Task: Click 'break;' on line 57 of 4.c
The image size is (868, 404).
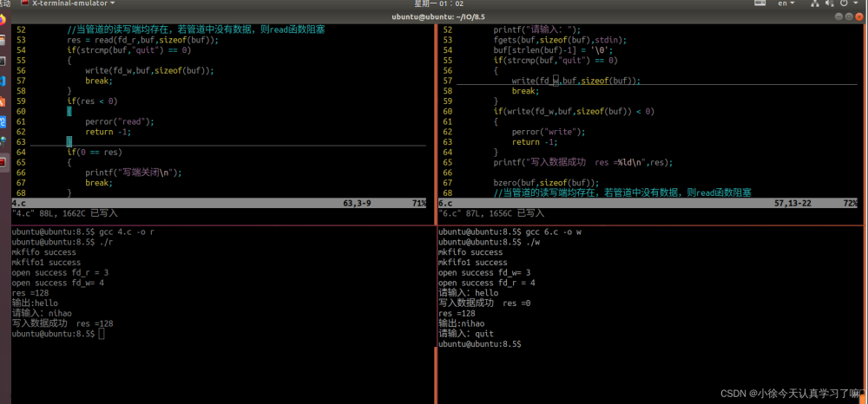Action: (x=99, y=81)
